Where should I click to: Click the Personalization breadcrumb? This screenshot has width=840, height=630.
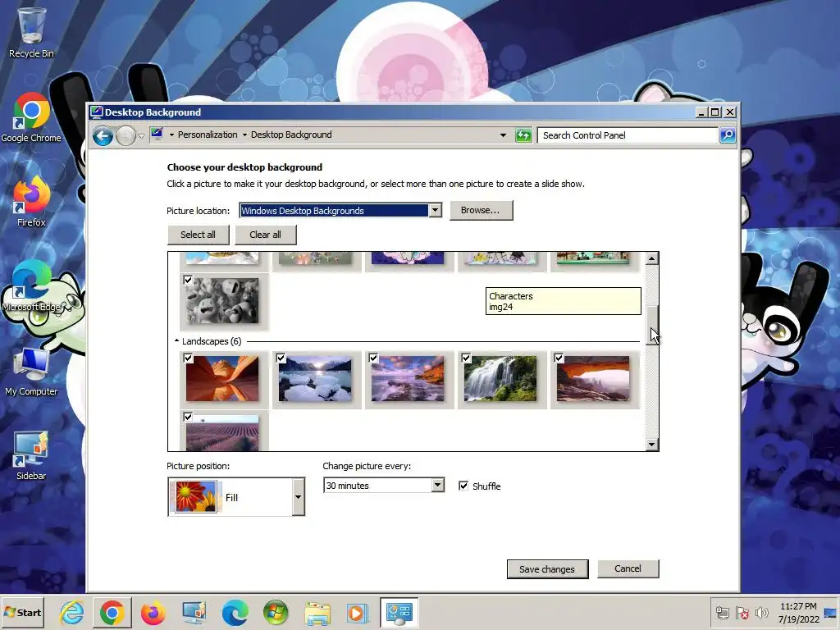[208, 135]
